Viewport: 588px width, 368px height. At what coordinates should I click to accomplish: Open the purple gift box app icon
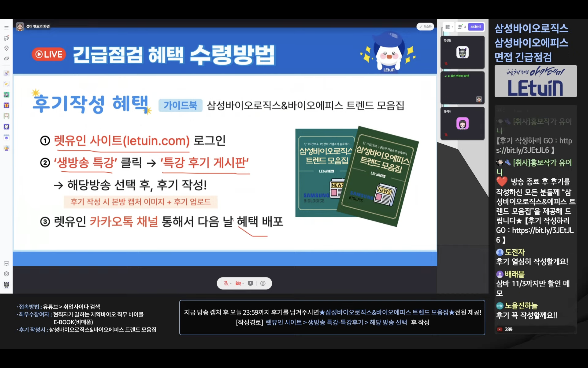7,105
